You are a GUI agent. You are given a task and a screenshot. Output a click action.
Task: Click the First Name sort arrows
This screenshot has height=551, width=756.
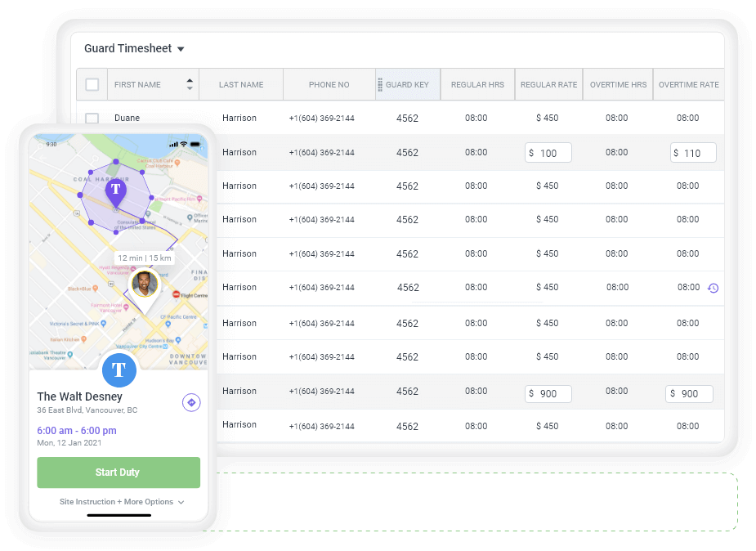(x=190, y=84)
